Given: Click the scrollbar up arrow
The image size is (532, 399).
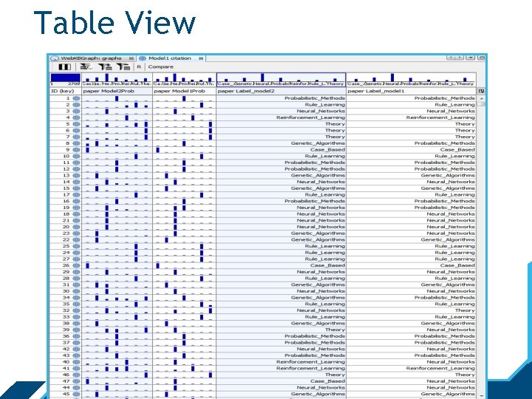Looking at the screenshot, I should 481,98.
